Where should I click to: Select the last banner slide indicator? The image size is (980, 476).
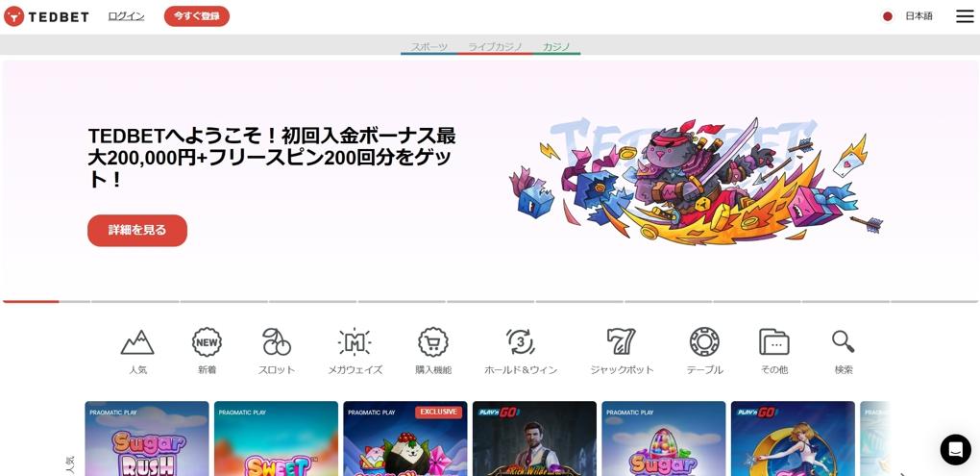click(x=934, y=302)
